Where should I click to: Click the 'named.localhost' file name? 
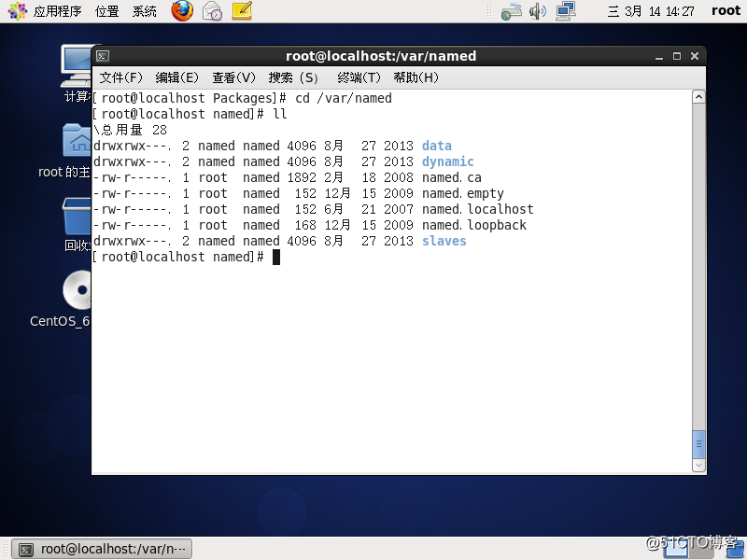pyautogui.click(x=477, y=209)
